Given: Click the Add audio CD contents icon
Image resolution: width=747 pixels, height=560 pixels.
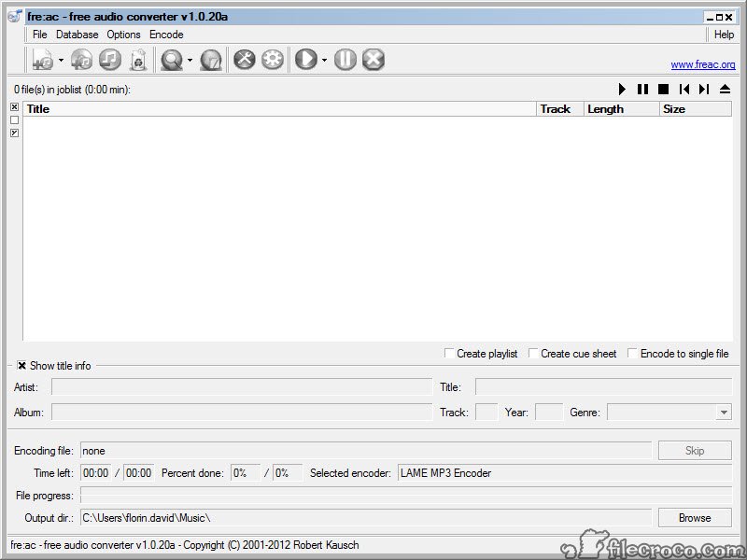Looking at the screenshot, I should [81, 60].
